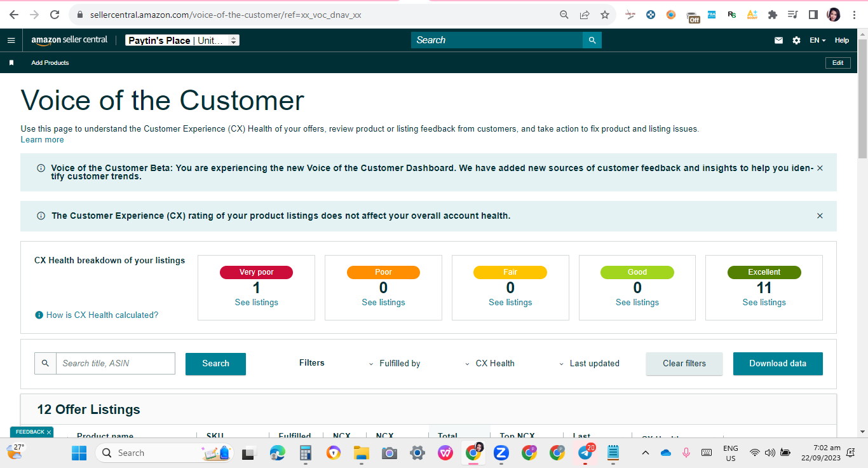Viewport: 868px width, 468px height.
Task: See listings under Very poor
Action: click(257, 302)
